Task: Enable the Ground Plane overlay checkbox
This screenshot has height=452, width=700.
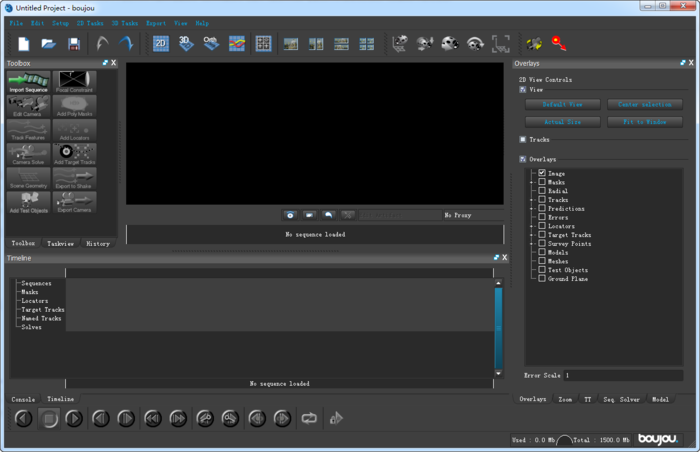Action: [542, 279]
